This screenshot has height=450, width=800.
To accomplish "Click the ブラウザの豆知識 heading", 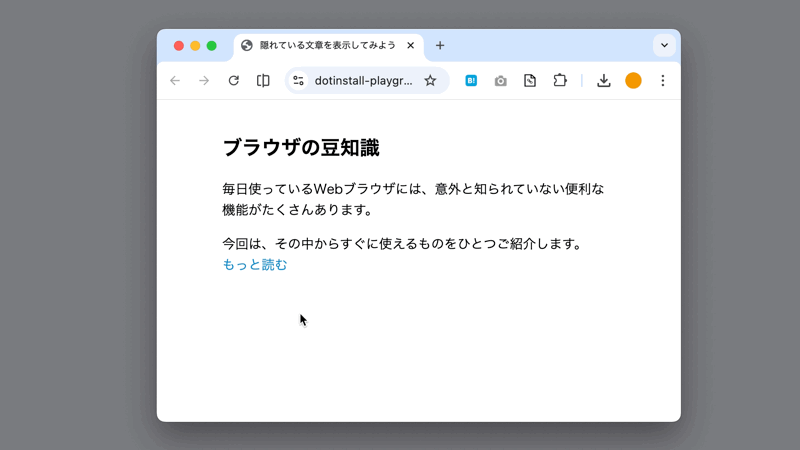I will (x=301, y=148).
